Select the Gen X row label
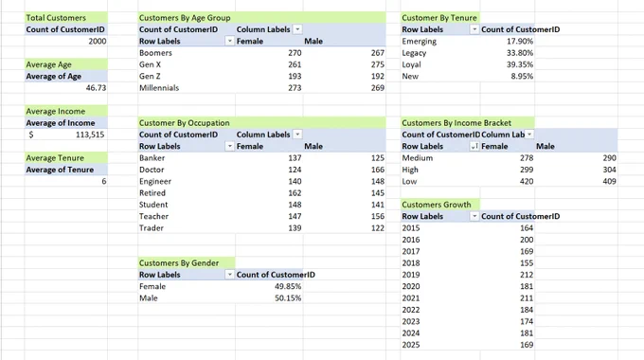Image resolution: width=644 pixels, height=360 pixels. [x=187, y=64]
